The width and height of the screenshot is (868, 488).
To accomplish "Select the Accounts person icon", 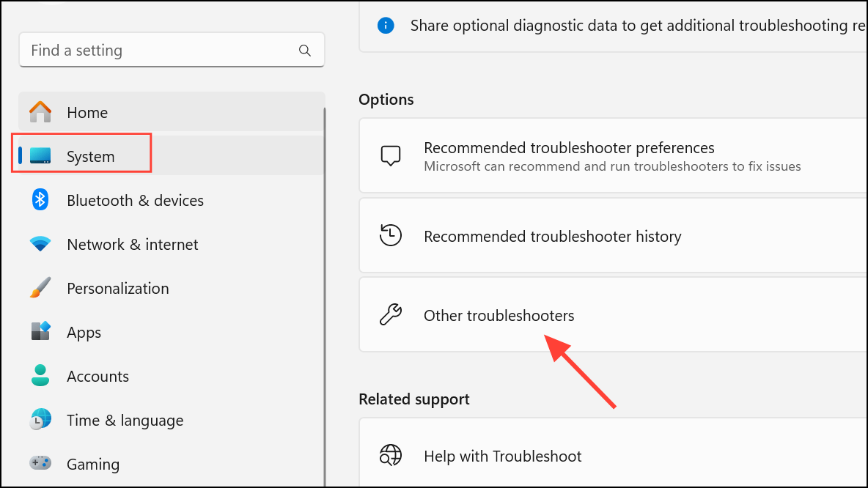I will coord(40,376).
